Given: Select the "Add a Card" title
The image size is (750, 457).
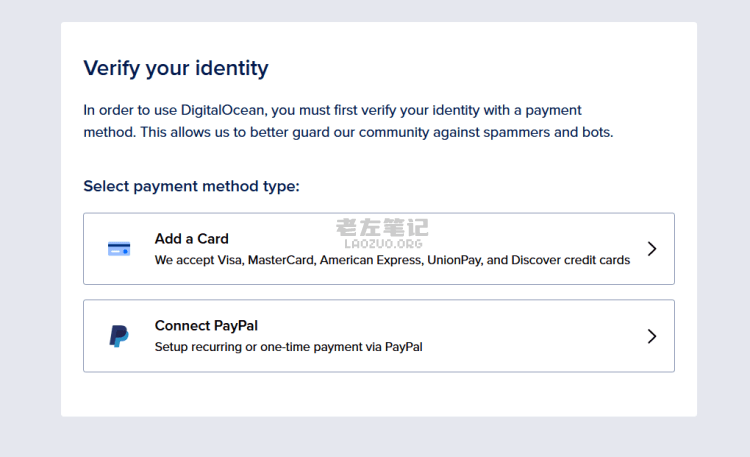Looking at the screenshot, I should coord(191,239).
